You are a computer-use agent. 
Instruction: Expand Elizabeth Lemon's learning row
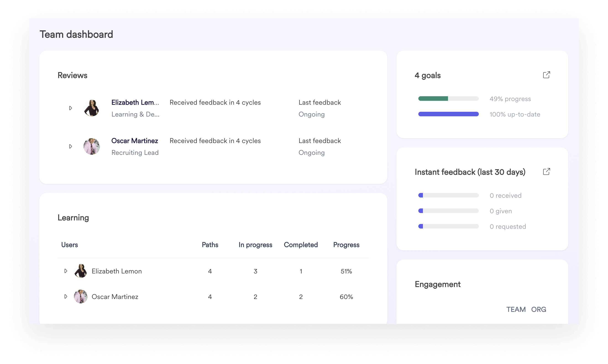pyautogui.click(x=66, y=271)
